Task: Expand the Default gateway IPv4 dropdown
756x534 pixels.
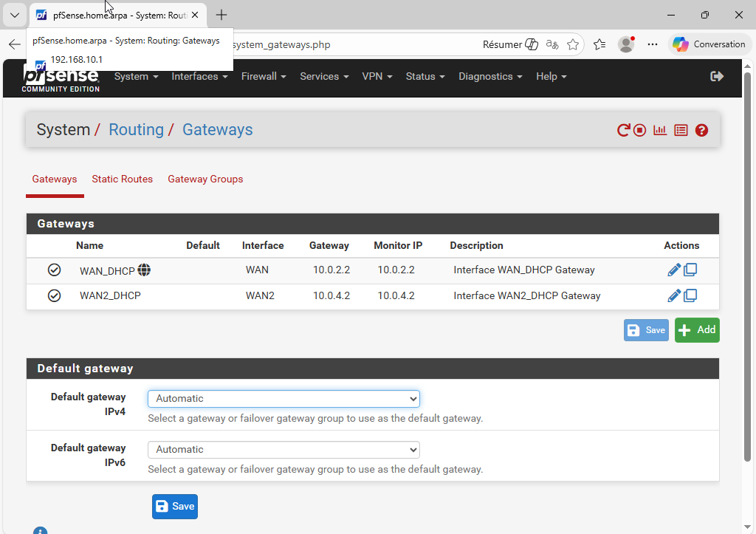Action: tap(283, 399)
